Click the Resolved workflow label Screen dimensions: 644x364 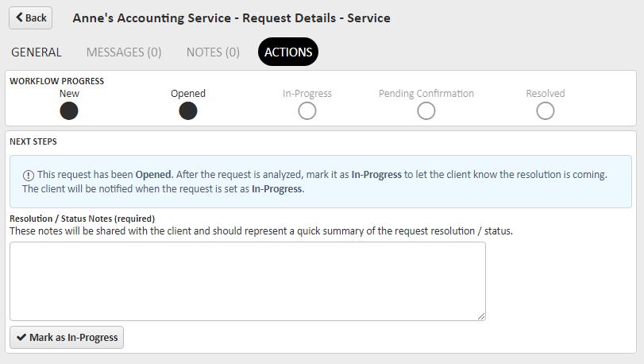[x=546, y=93]
